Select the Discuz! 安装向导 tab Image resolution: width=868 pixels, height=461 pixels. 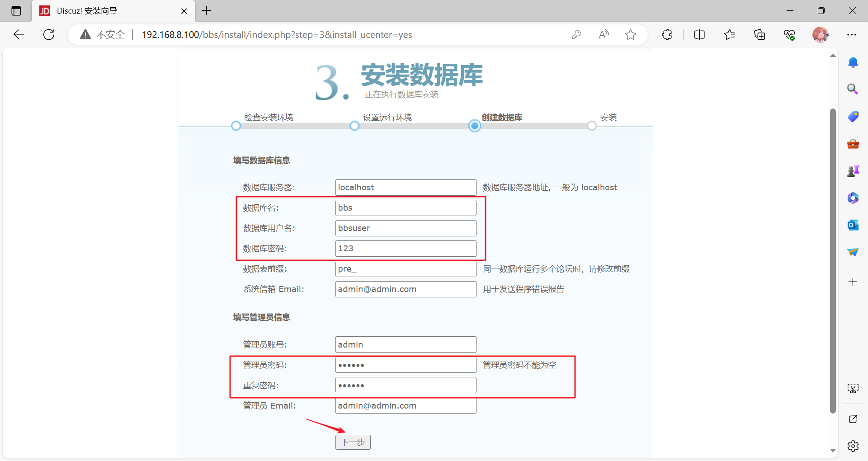[x=113, y=11]
